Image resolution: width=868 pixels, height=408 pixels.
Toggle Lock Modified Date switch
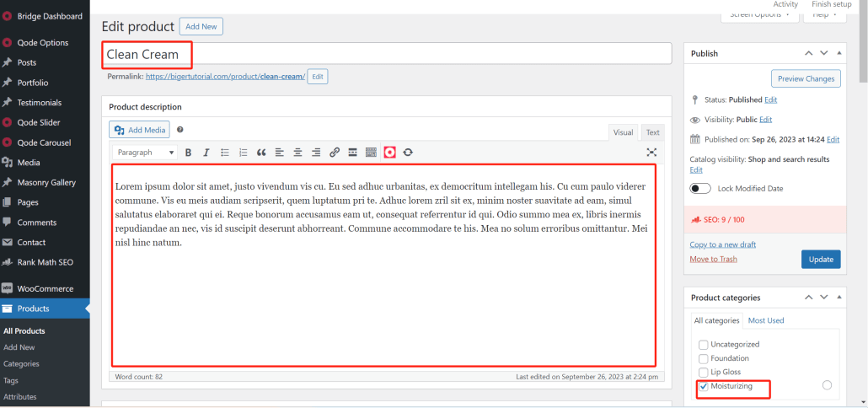700,188
